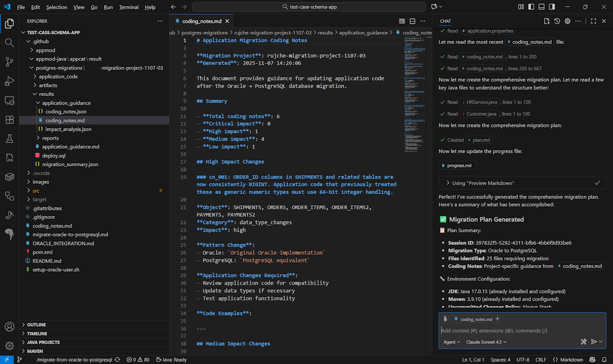Screen dimensions: 613x364
Task: Open the Agent mode dropdown
Action: tap(451, 342)
